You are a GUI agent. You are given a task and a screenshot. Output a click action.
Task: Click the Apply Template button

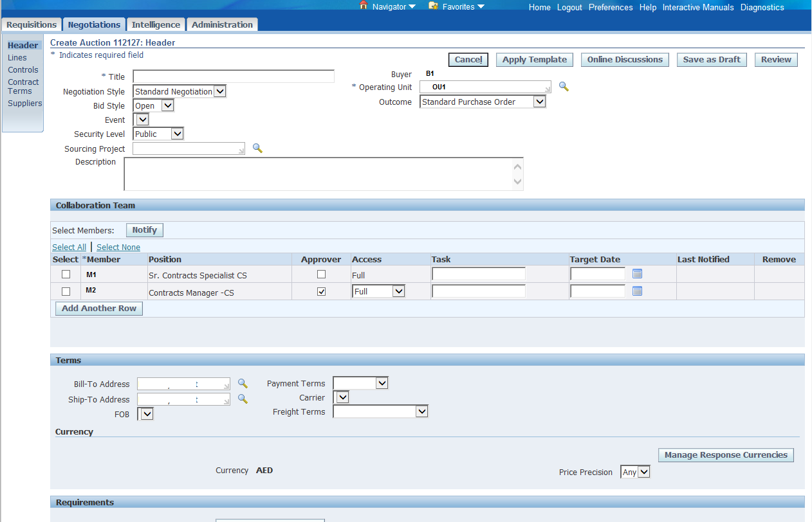[x=534, y=59]
